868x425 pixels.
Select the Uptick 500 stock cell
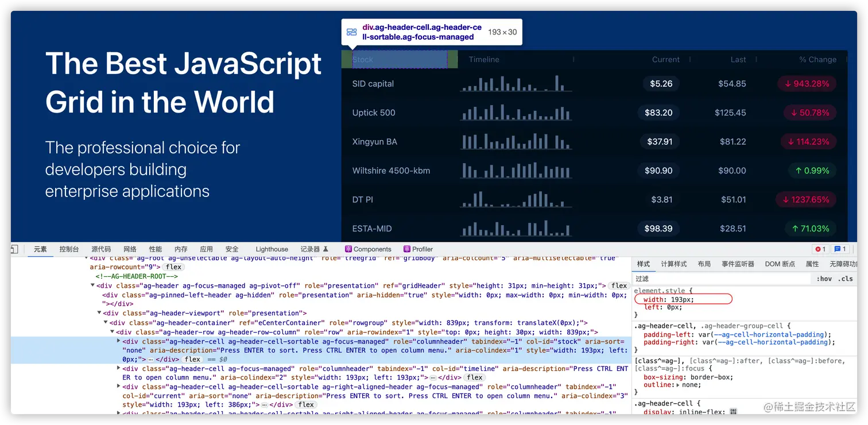374,113
